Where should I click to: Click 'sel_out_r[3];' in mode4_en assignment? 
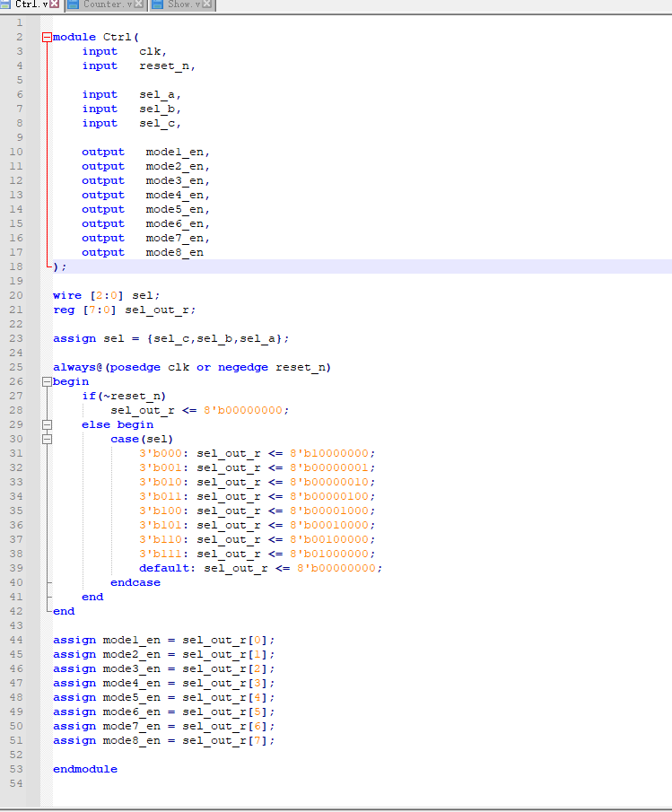(228, 683)
